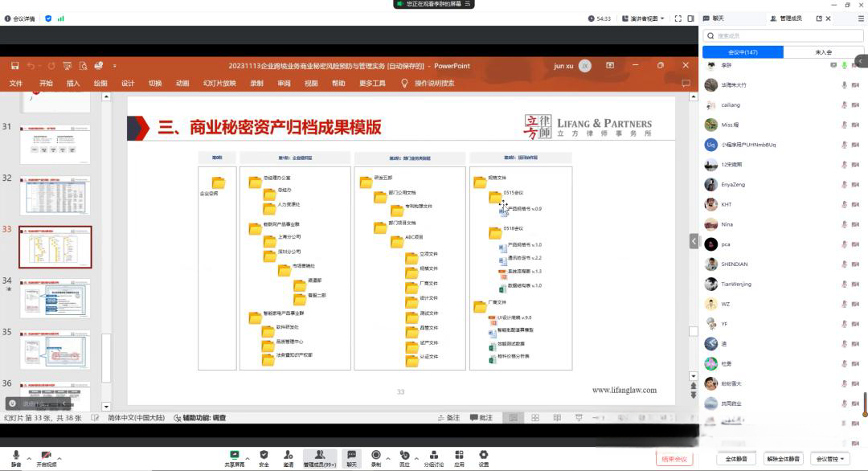Switch to chat (聊天) panel tab
Image resolution: width=868 pixels, height=471 pixels.
714,18
